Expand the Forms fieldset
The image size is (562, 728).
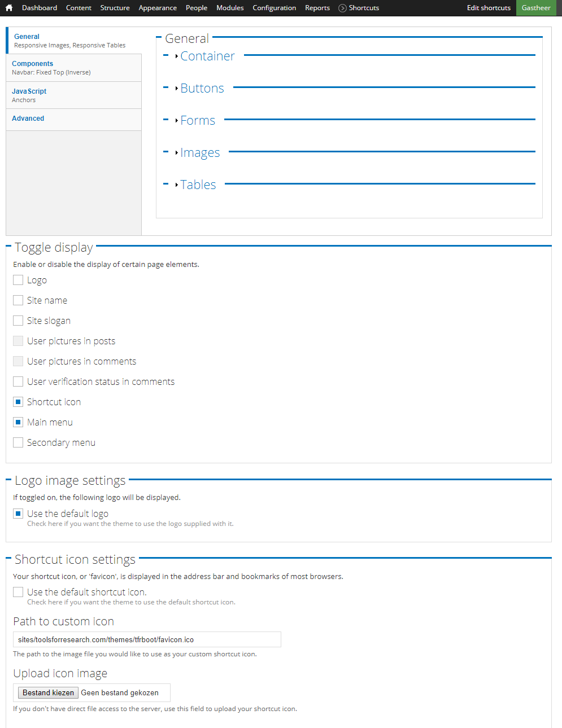(x=197, y=121)
